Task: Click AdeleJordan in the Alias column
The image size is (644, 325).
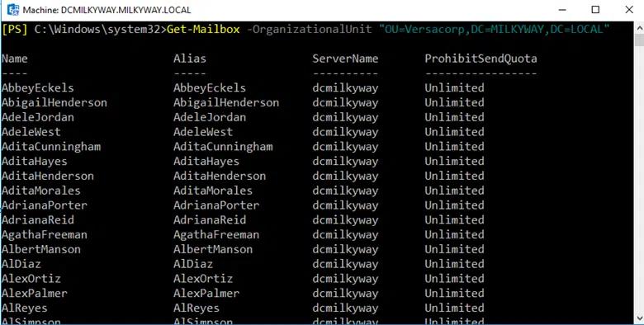Action: 210,117
